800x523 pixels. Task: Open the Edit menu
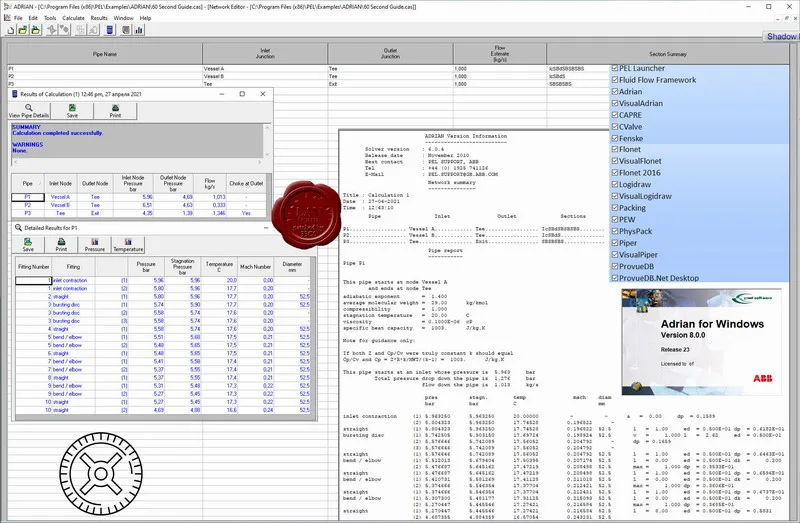[33, 18]
